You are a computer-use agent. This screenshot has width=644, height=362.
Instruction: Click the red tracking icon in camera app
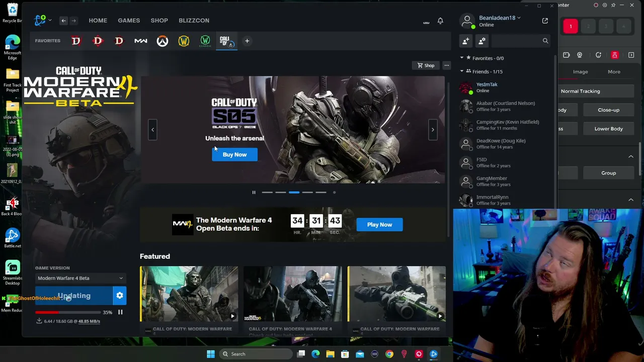(615, 55)
